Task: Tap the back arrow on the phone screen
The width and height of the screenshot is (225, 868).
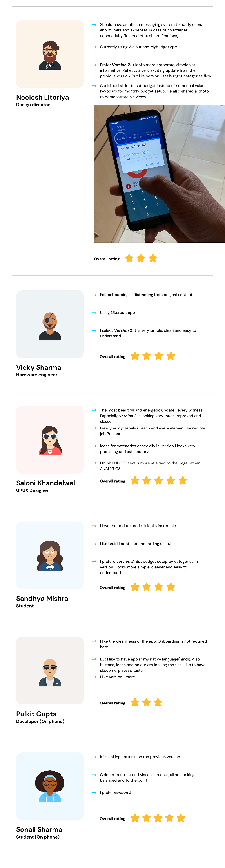Action: [113, 129]
